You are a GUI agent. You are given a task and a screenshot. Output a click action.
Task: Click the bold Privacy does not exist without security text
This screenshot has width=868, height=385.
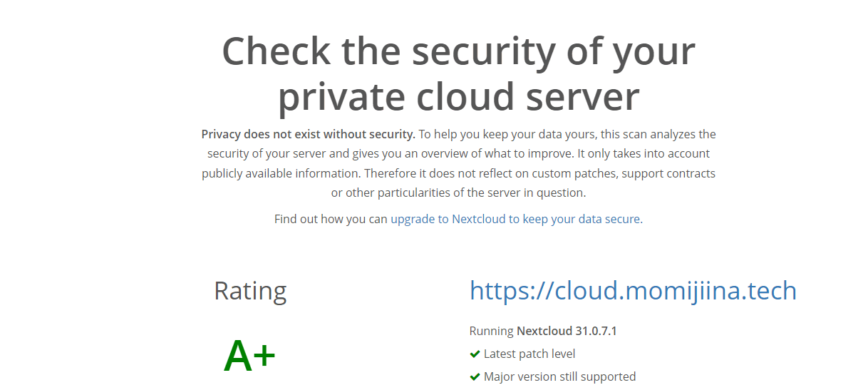(x=308, y=134)
